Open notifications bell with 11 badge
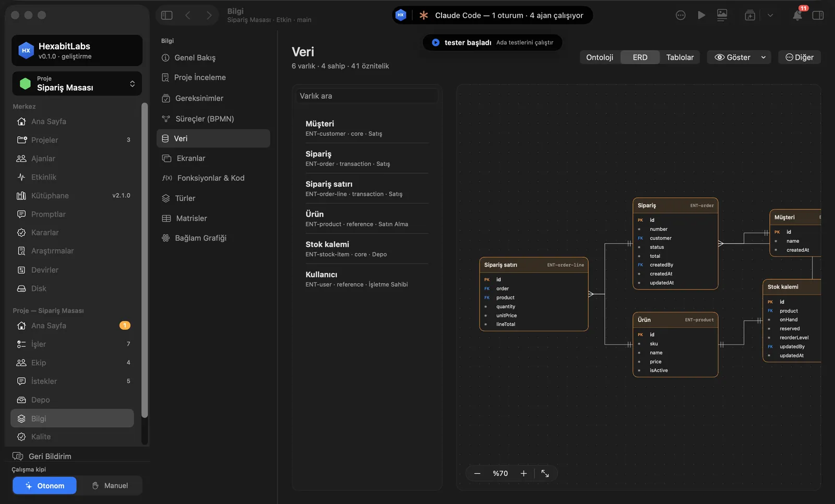Screen dimensions: 835x504 (797, 15)
